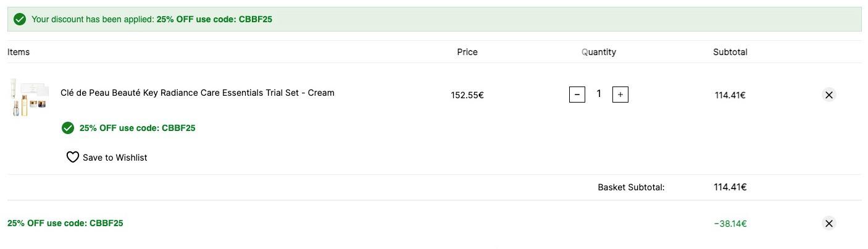Click the quantity field showing 1
Image resolution: width=868 pixels, height=249 pixels.
pyautogui.click(x=599, y=94)
